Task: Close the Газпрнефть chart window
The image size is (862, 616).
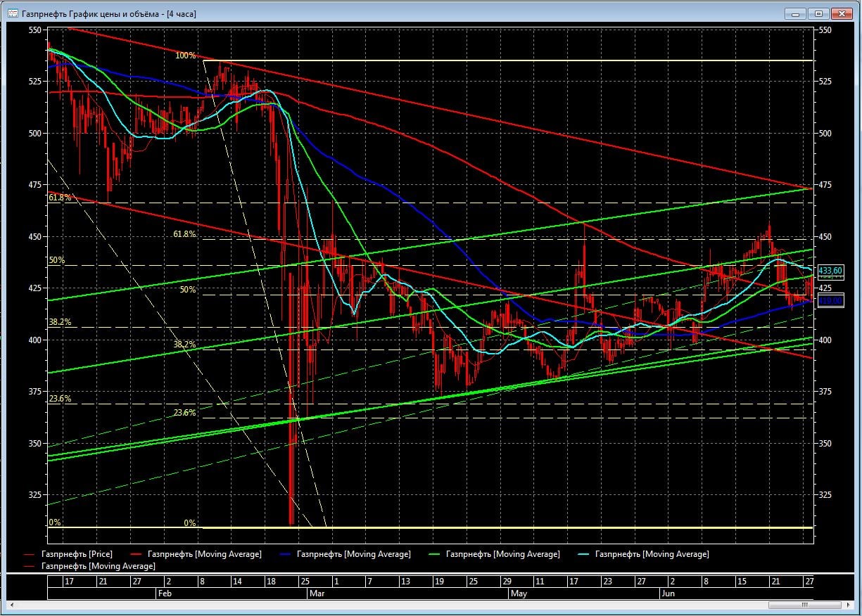Action: (841, 13)
